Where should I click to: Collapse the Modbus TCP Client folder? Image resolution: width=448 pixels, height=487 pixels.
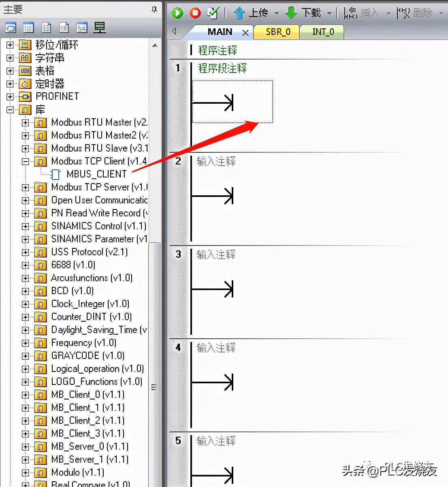click(x=26, y=162)
